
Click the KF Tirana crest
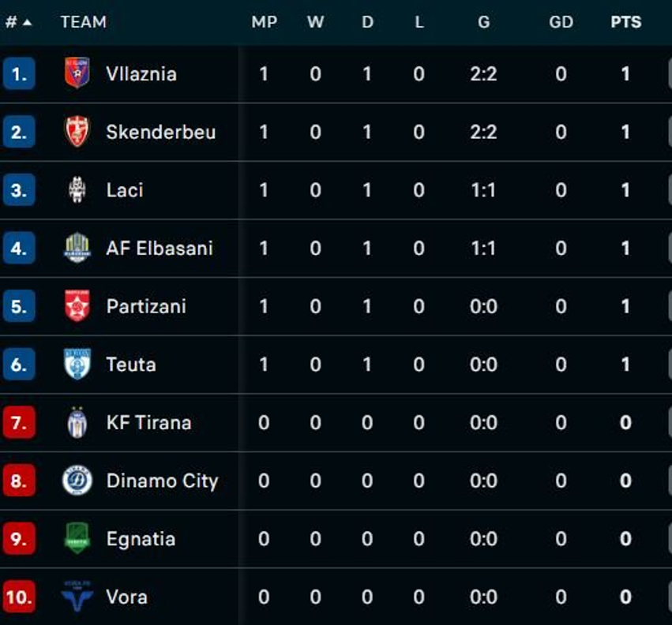[x=77, y=422]
